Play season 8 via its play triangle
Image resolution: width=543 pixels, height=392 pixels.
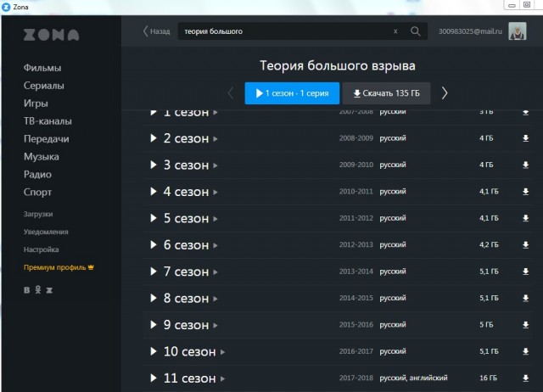(x=154, y=298)
